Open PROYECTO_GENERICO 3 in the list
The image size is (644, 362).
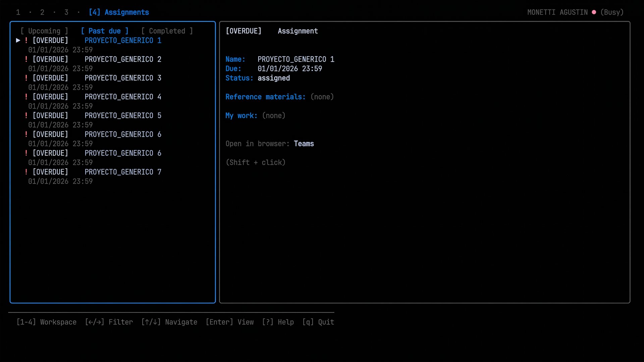(123, 78)
